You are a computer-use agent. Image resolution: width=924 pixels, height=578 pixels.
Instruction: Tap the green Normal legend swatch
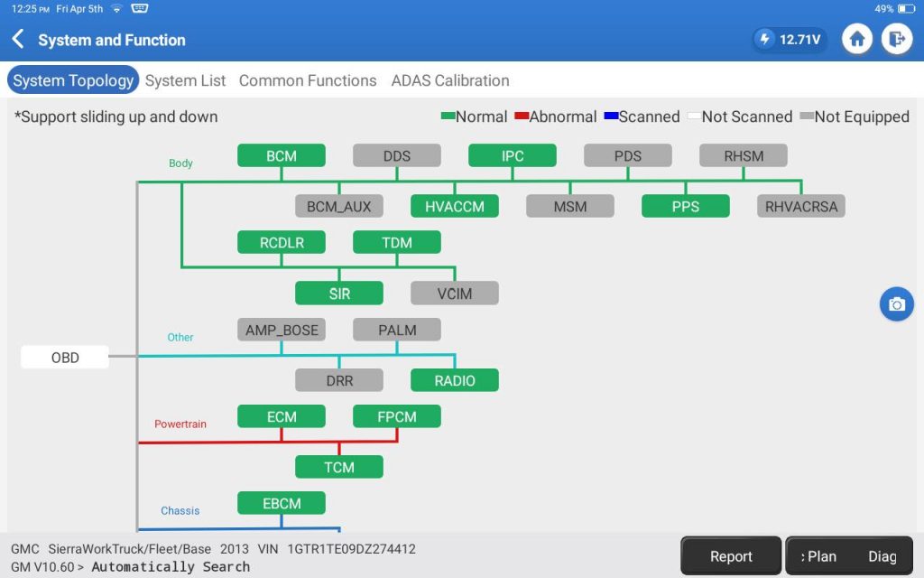[448, 117]
